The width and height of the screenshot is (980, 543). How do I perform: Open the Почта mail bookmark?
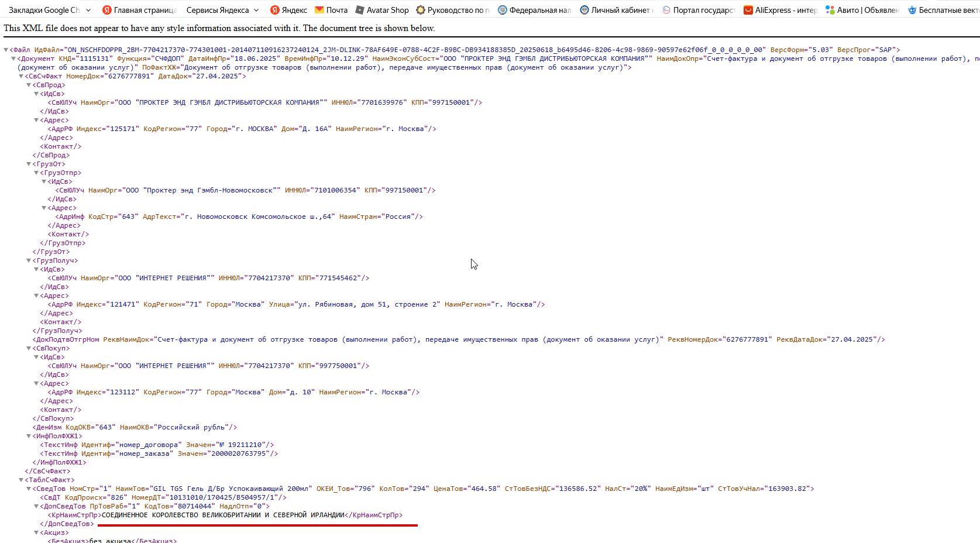[331, 10]
